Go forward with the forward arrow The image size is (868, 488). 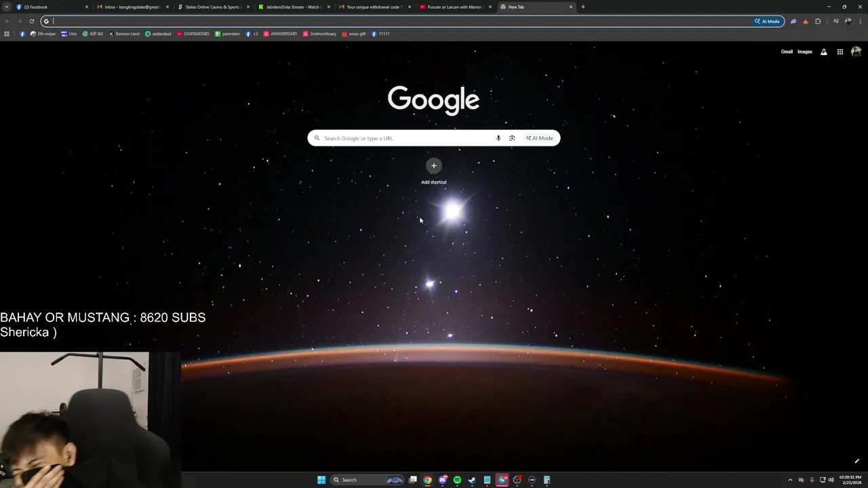(19, 21)
